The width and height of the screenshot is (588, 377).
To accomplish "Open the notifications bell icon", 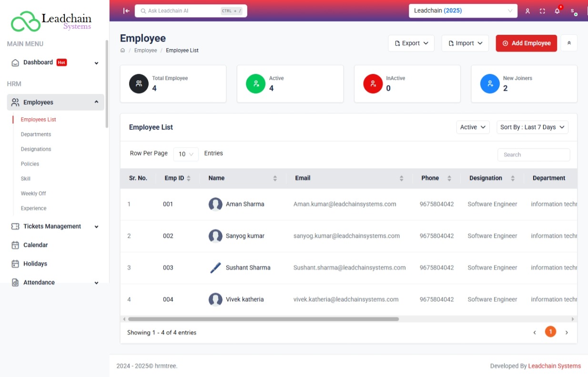I will point(557,11).
